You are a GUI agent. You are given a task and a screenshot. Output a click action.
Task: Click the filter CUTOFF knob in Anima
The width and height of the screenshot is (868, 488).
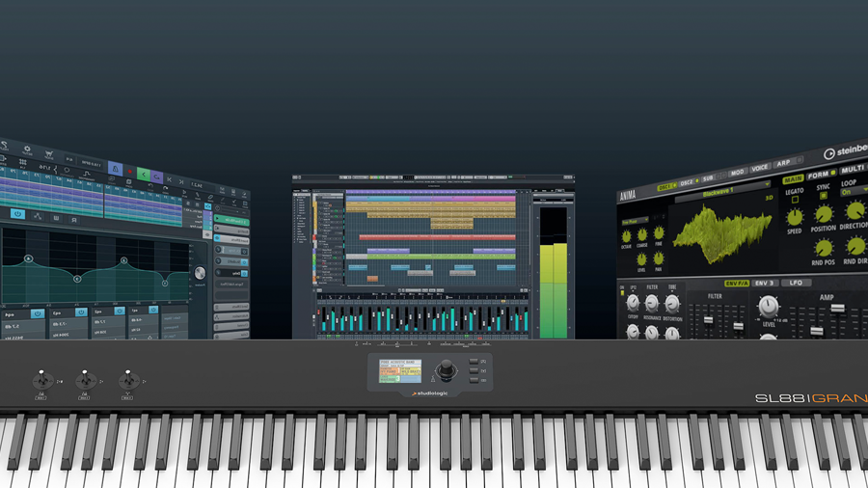(634, 303)
